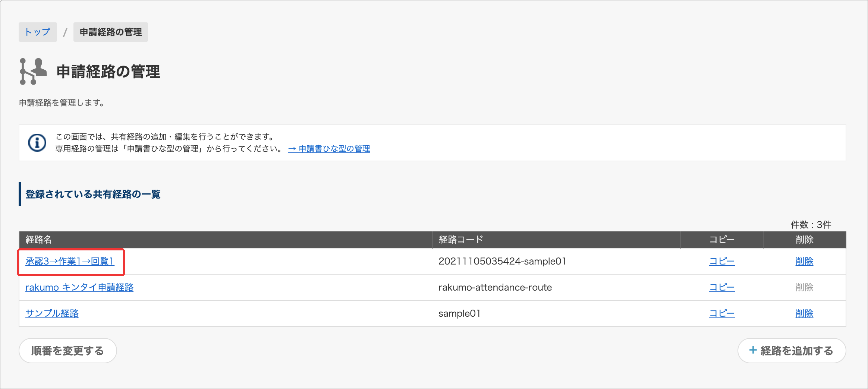868x389 pixels.
Task: Open the サンプル経路 route
Action: pyautogui.click(x=52, y=313)
